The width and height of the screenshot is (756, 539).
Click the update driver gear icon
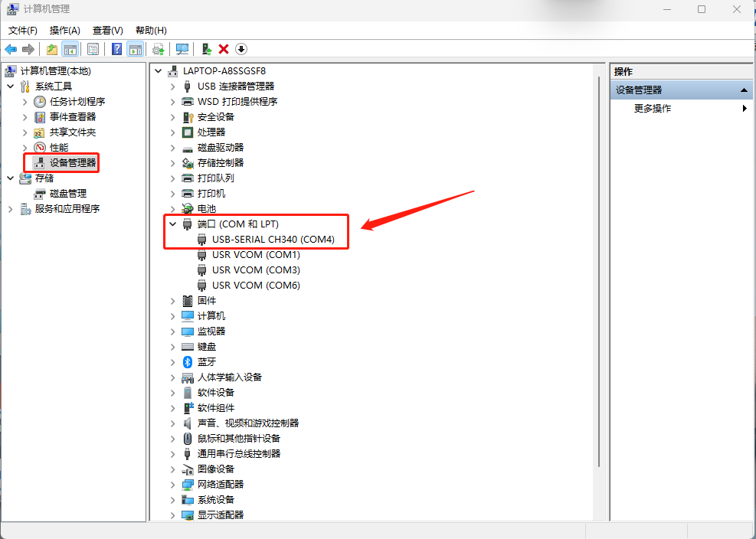coord(159,49)
